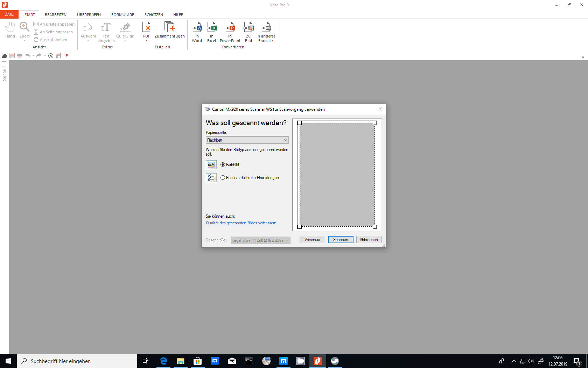The height and width of the screenshot is (368, 588).
Task: Select the Farbbild radio button
Action: (x=223, y=165)
